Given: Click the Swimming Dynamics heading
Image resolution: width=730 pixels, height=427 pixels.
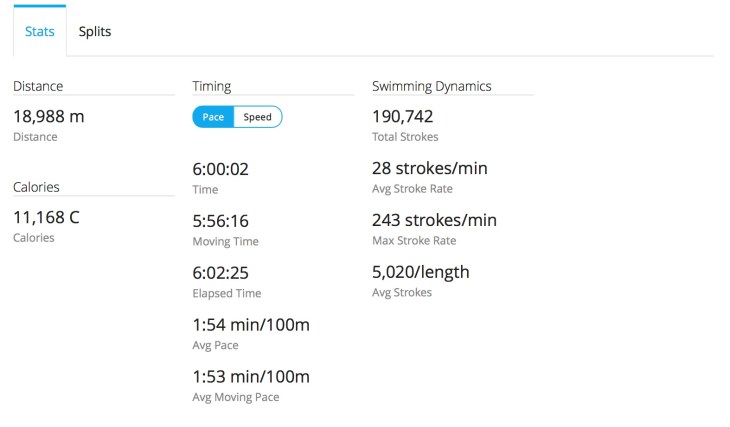Looking at the screenshot, I should coord(432,86).
